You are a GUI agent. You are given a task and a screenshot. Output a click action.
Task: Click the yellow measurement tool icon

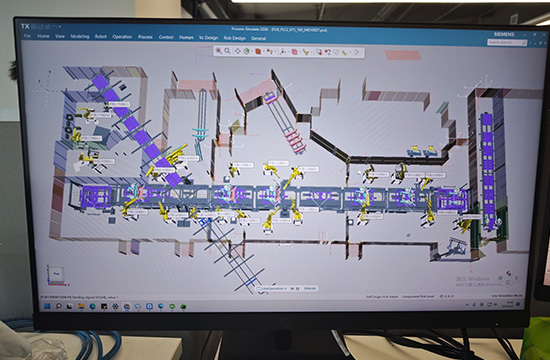[344, 53]
